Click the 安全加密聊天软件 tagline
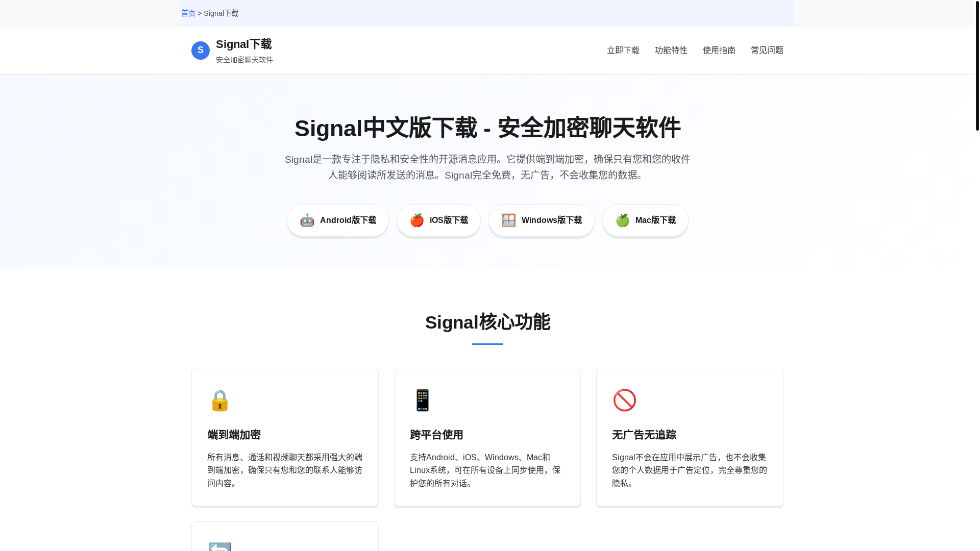Viewport: 980px width, 551px height. (x=244, y=60)
